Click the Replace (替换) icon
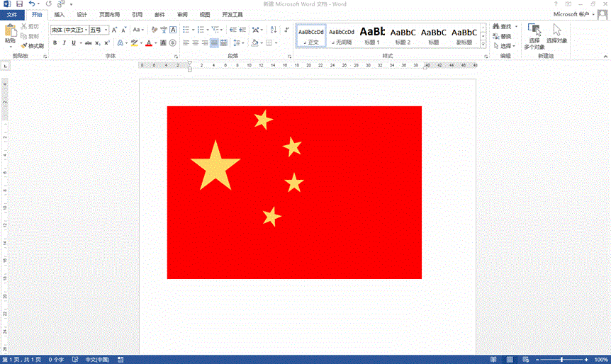The image size is (611, 364). (495, 36)
